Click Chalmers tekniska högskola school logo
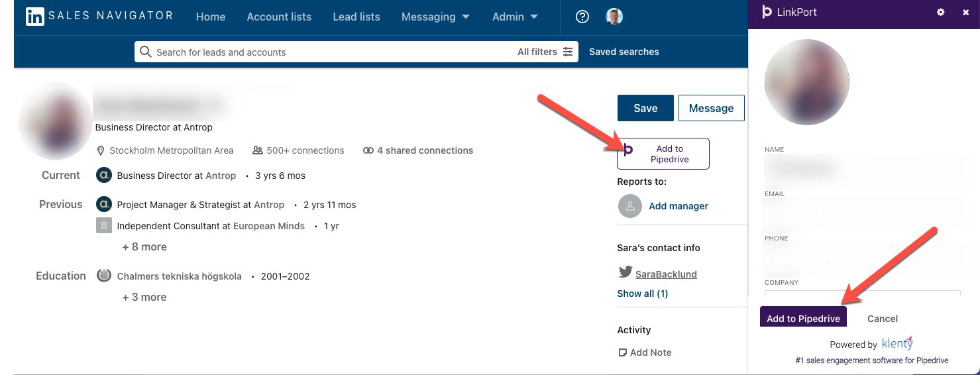This screenshot has width=980, height=375. click(x=103, y=276)
